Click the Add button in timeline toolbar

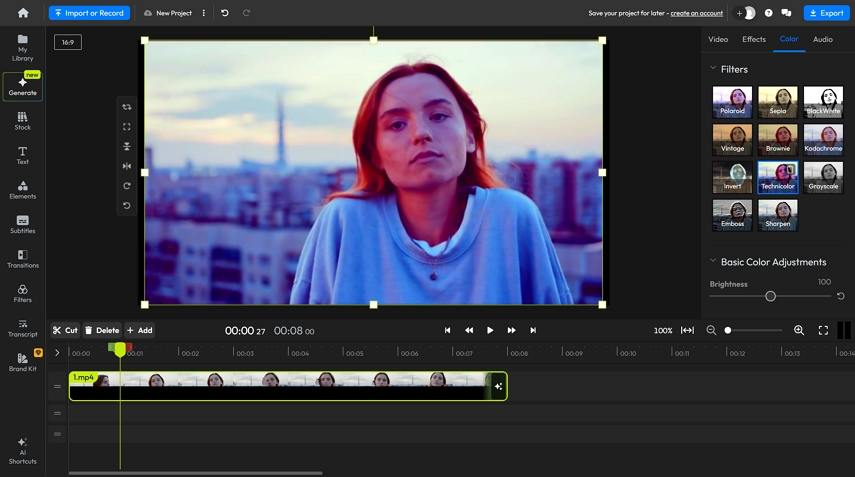[140, 330]
